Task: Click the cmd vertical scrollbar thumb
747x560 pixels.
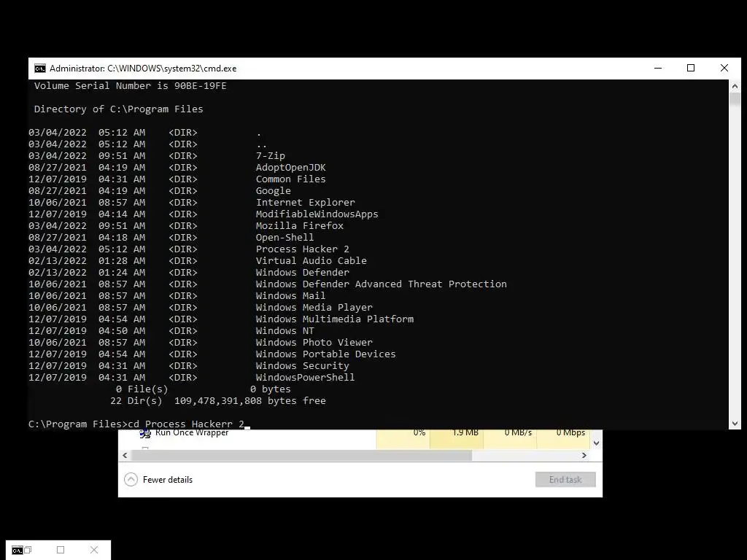Action: (735, 98)
